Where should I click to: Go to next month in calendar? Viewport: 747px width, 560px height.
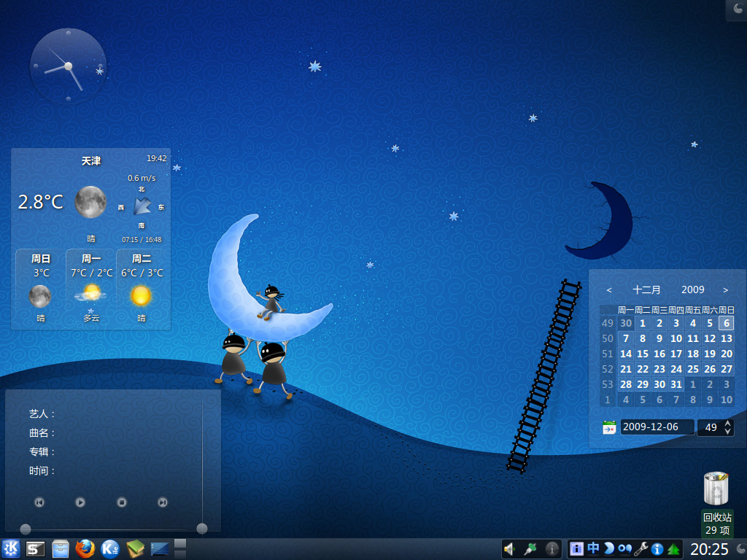click(x=725, y=290)
